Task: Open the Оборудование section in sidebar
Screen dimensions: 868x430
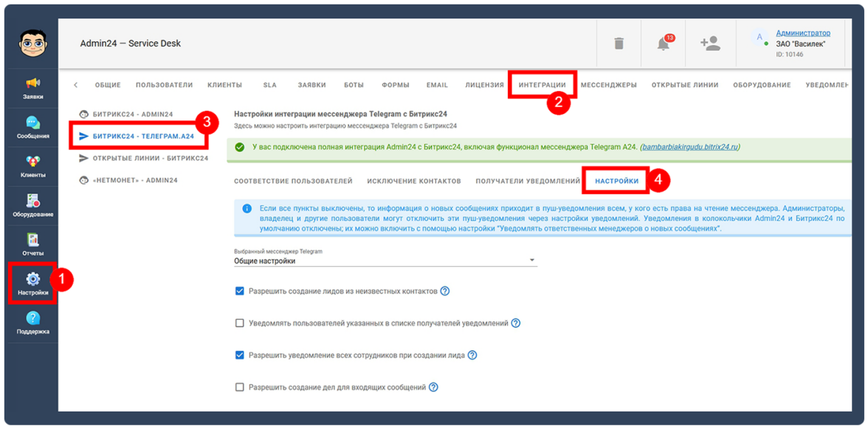Action: (x=33, y=205)
